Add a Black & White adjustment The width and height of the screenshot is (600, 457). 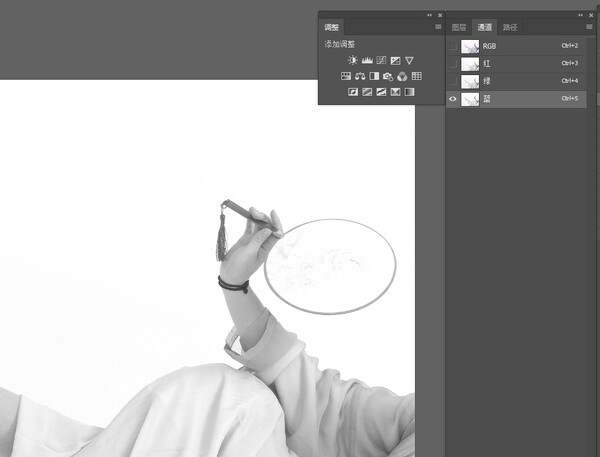pos(374,76)
